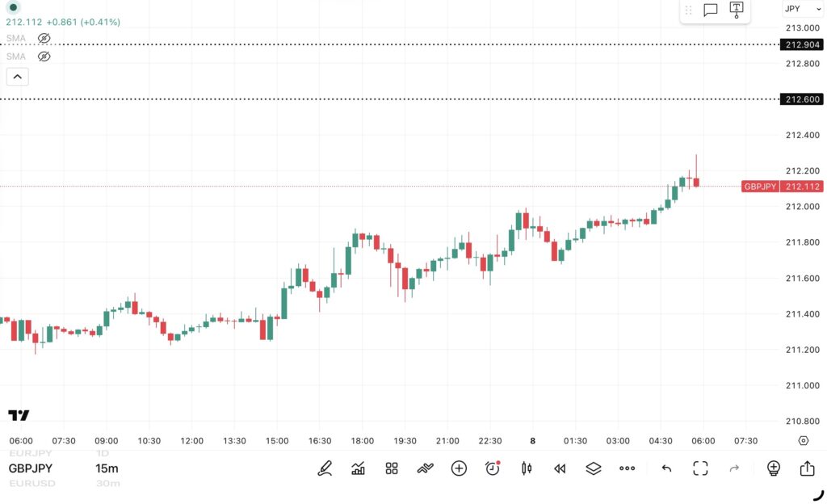Screen dimensions: 827x504
Task: Click the undo arrow icon
Action: [x=665, y=468]
